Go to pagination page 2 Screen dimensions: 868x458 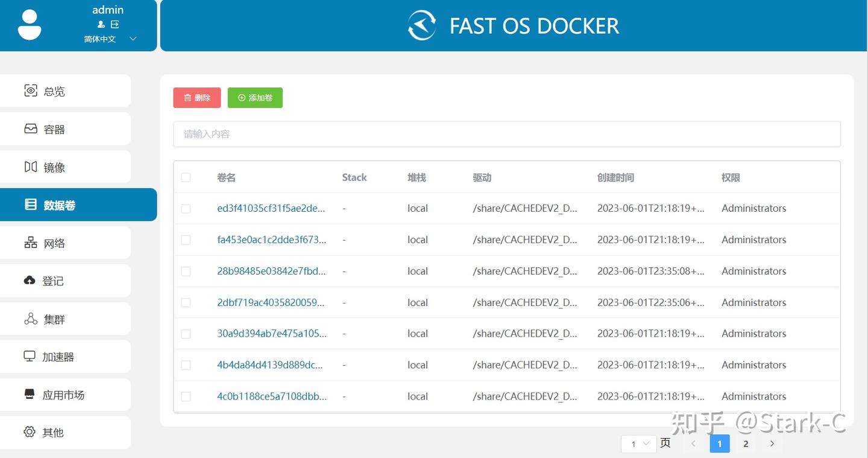tap(746, 444)
